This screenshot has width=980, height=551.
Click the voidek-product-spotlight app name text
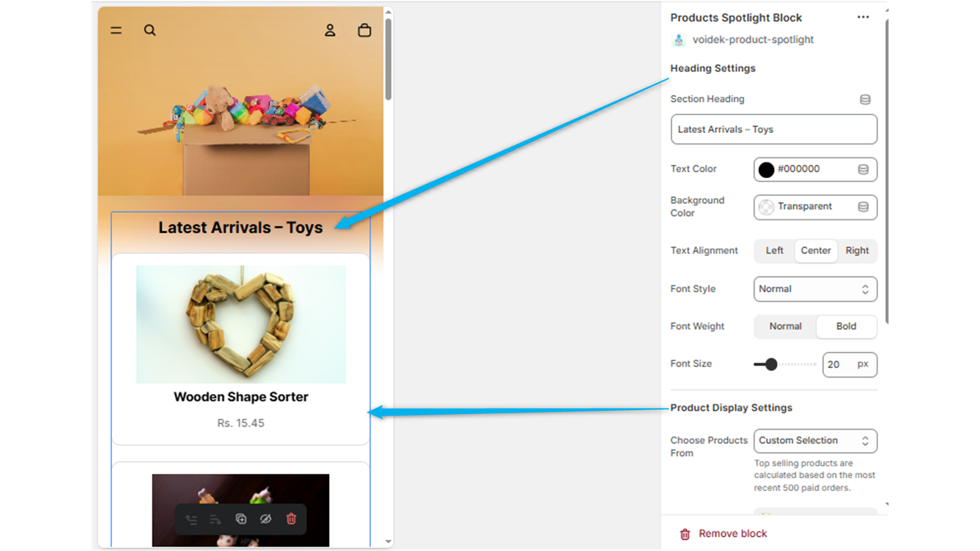[x=753, y=40]
